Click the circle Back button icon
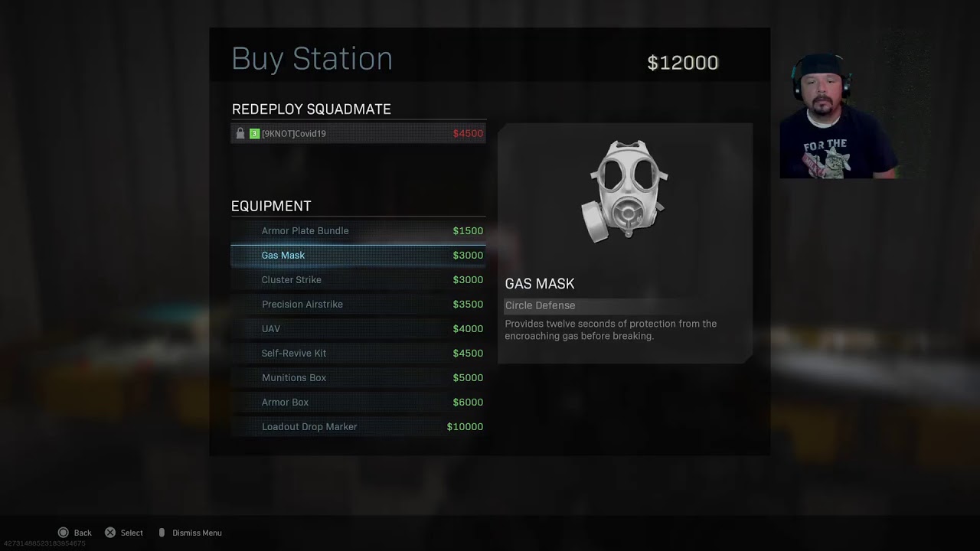The height and width of the screenshot is (551, 980). click(64, 533)
